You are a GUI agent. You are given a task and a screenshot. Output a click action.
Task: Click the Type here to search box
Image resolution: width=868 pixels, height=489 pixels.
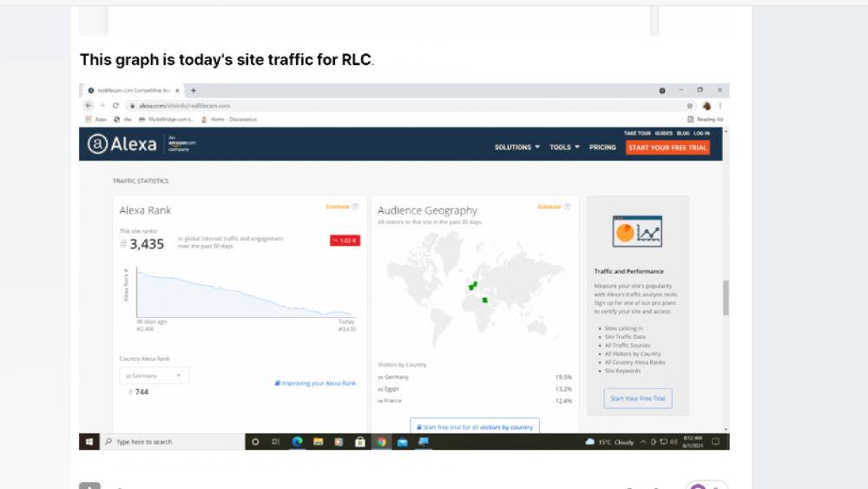[x=172, y=441]
